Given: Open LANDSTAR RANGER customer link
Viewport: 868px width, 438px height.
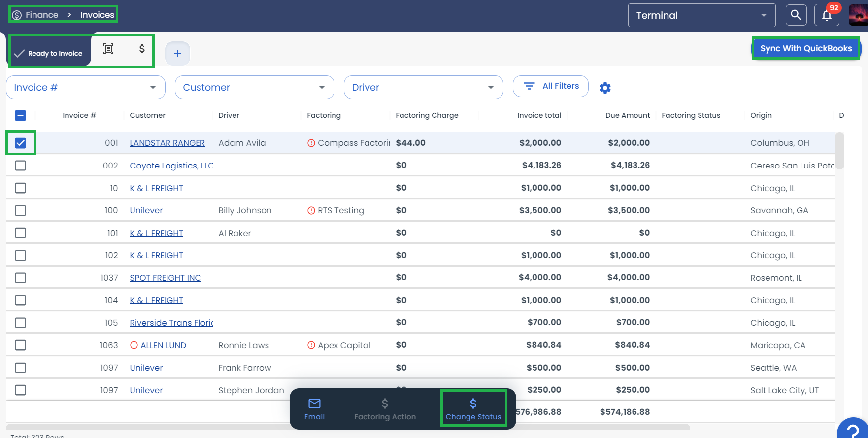Looking at the screenshot, I should pyautogui.click(x=167, y=143).
